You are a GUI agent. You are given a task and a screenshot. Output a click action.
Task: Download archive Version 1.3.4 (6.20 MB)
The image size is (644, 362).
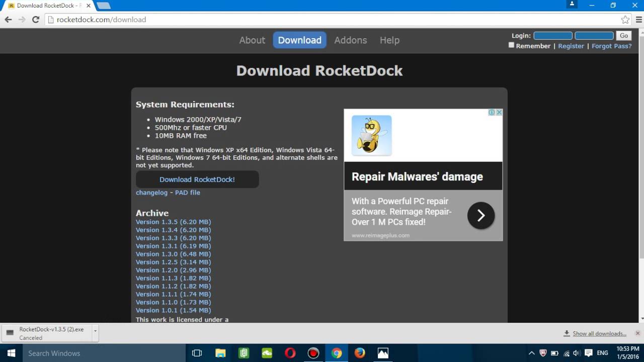173,230
